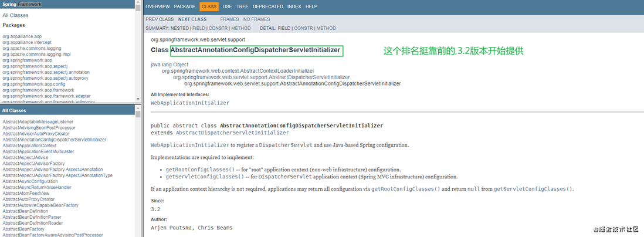The image size is (644, 237).
Task: Open package org.apache.commons.logging
Action: pos(32,49)
